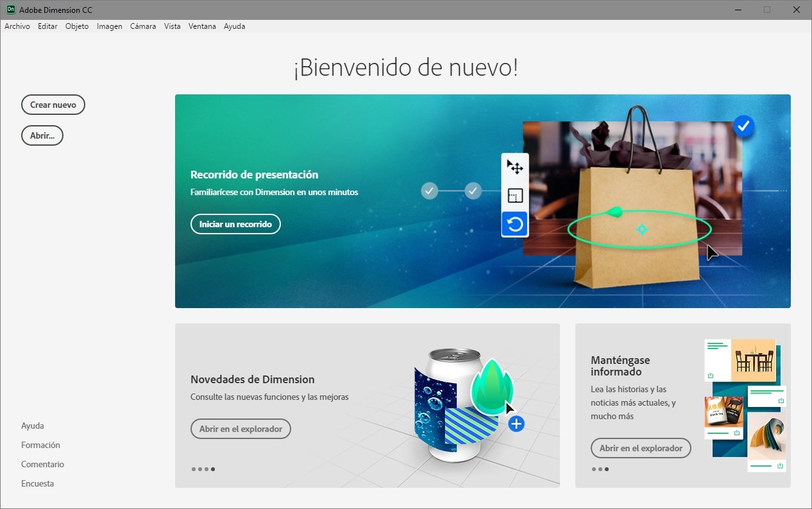Click the rotate icon in tour banner
812x509 pixels.
(515, 225)
